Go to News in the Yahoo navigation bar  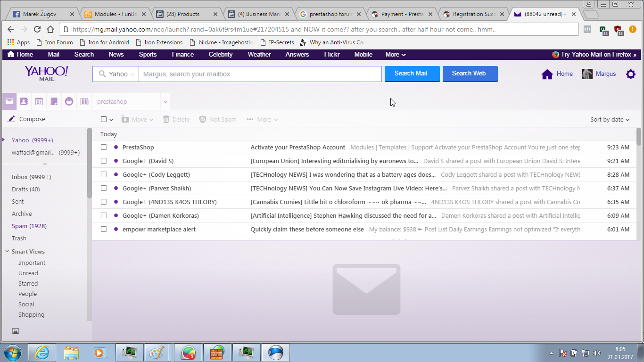pos(116,54)
